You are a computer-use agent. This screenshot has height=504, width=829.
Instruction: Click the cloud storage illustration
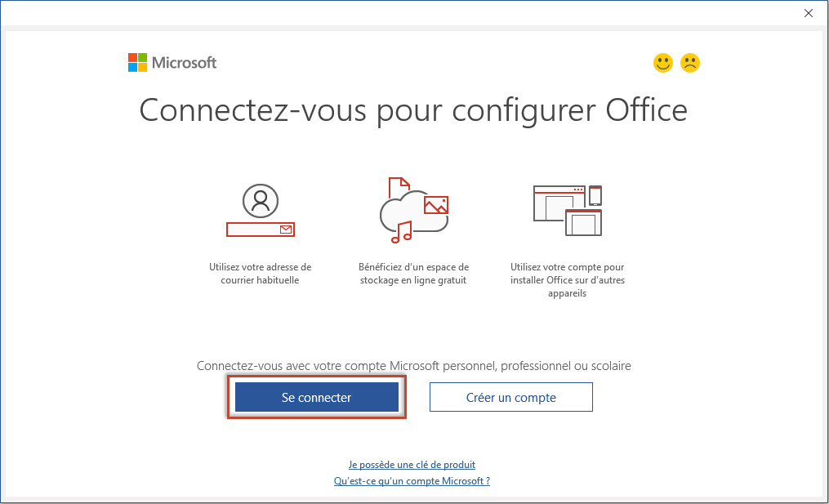[x=414, y=211]
